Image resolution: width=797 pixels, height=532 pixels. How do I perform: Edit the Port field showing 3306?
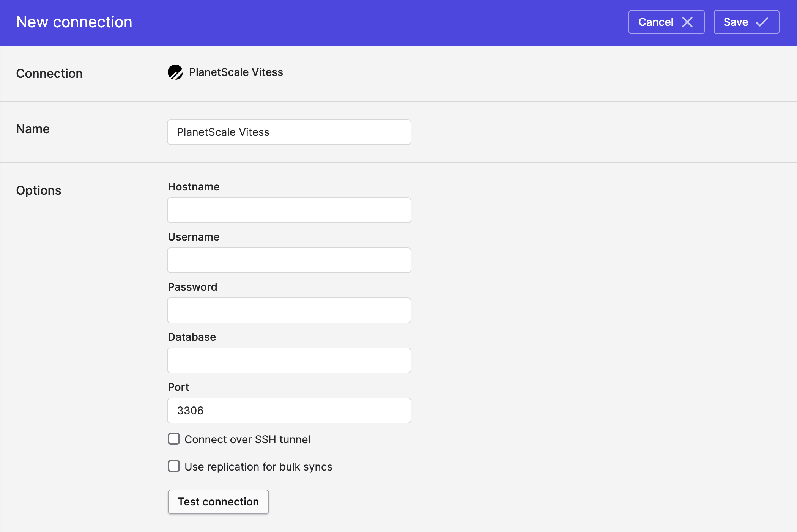pos(289,411)
